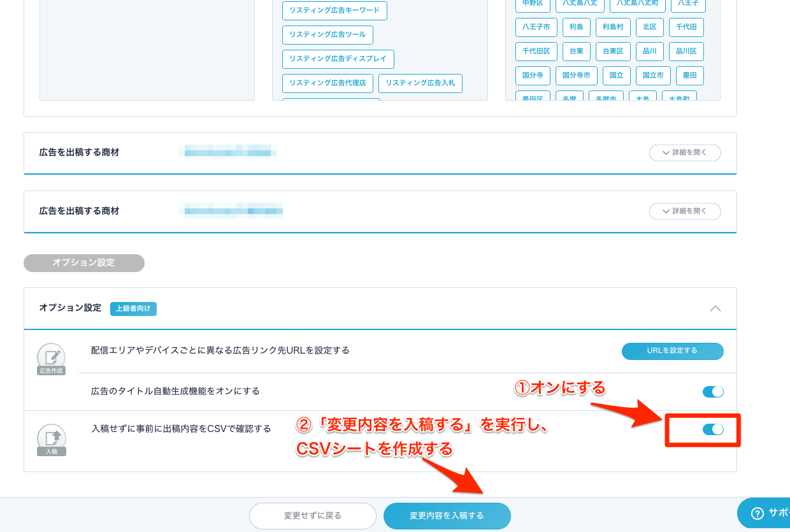
Task: Select the リスティング広告ツール tag
Action: pyautogui.click(x=327, y=34)
